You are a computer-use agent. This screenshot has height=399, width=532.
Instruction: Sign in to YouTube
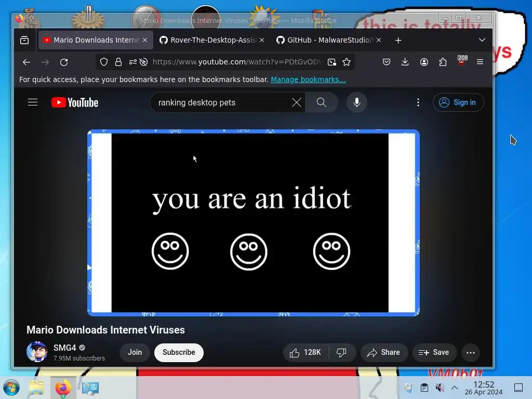[458, 102]
